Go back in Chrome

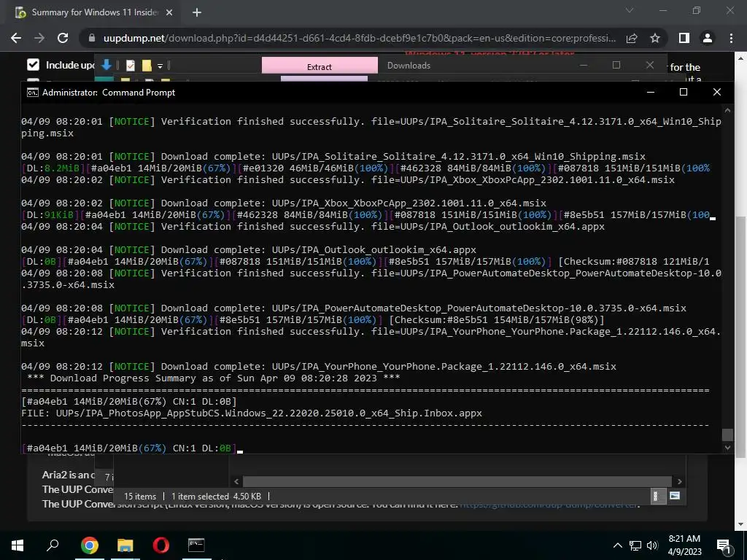tap(16, 38)
